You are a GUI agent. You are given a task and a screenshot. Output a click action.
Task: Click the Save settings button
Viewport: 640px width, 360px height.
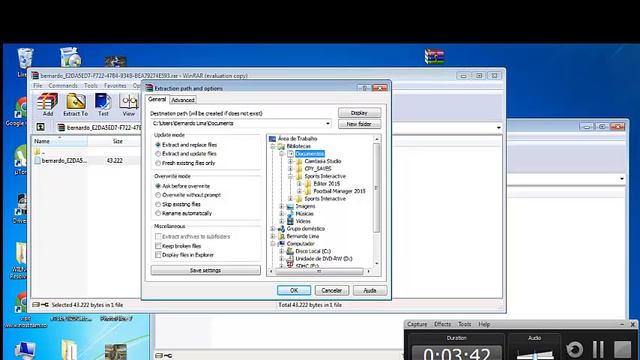[205, 270]
